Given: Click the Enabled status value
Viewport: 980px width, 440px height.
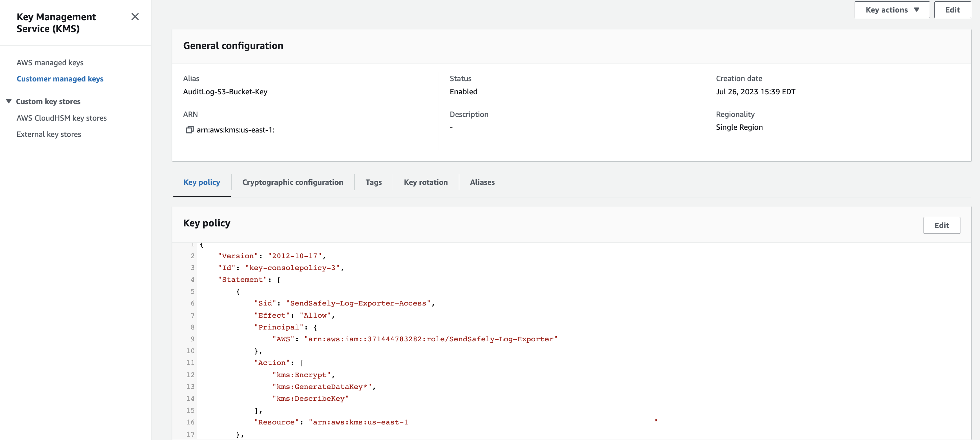Looking at the screenshot, I should point(463,92).
